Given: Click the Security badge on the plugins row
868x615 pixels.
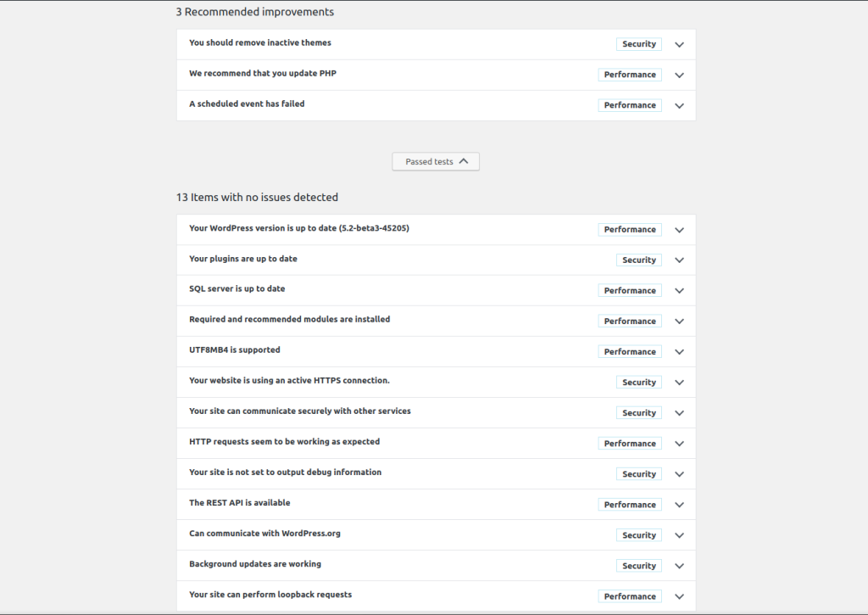Looking at the screenshot, I should point(638,260).
